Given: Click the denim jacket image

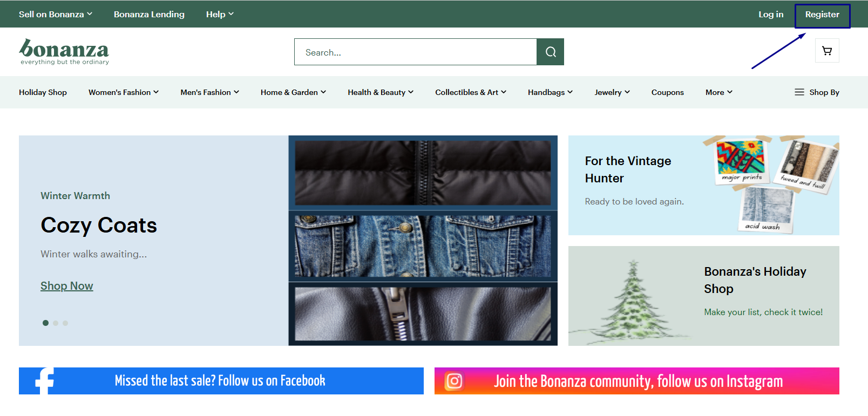Looking at the screenshot, I should coord(423,246).
